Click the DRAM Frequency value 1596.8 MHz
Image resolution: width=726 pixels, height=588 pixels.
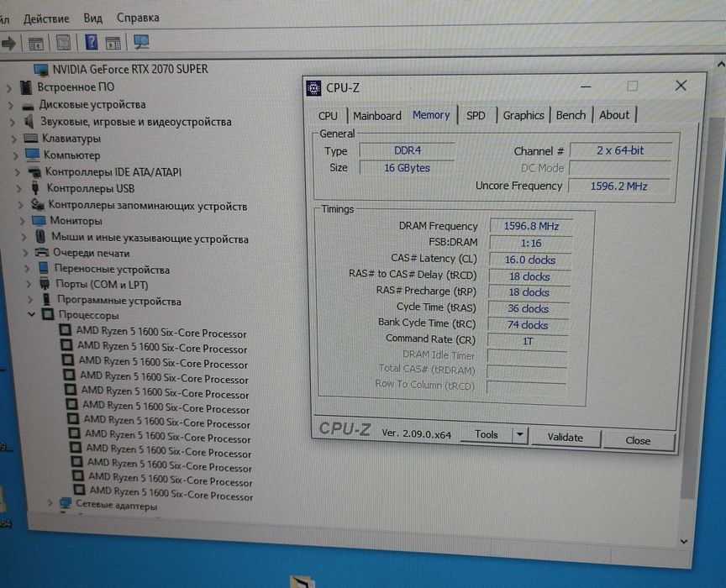531,226
